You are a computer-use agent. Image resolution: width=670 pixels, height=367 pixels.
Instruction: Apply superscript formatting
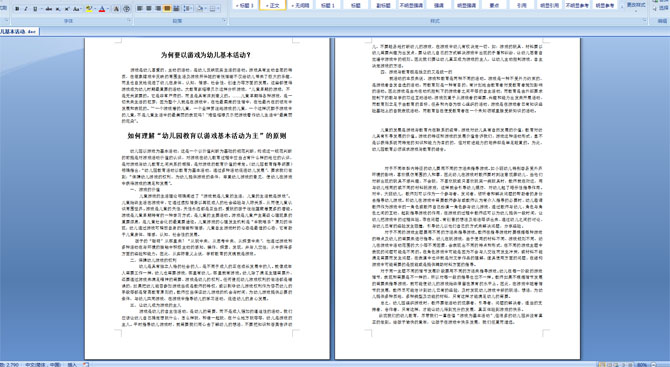click(x=67, y=9)
